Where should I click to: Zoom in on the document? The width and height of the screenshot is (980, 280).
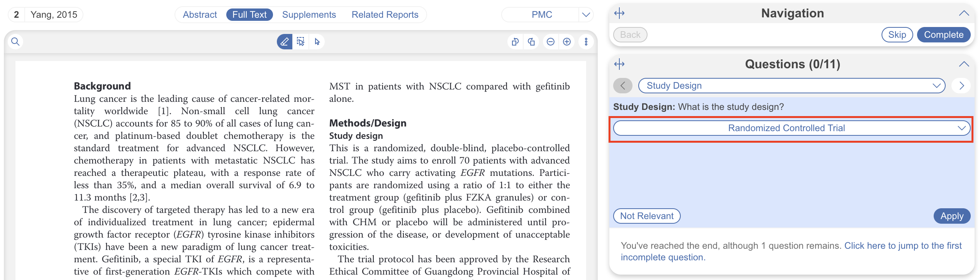click(567, 42)
